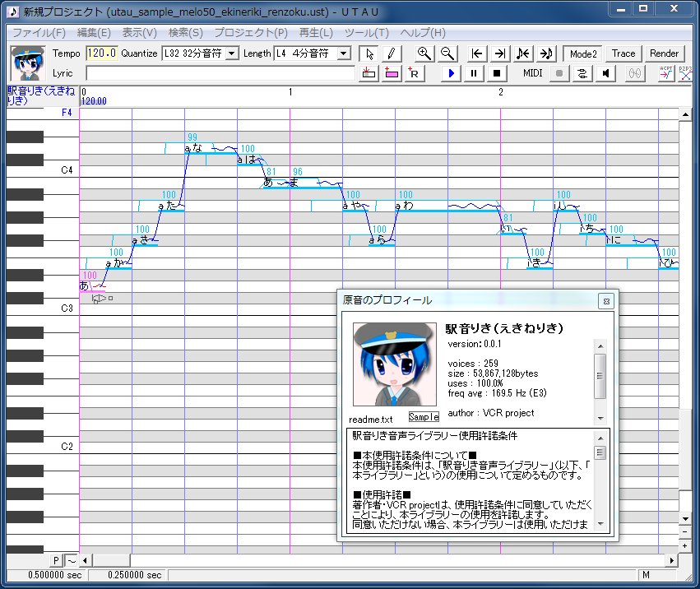Click the readme text scroll up arrow
Screen dimensions: 700x589
pyautogui.click(x=600, y=438)
